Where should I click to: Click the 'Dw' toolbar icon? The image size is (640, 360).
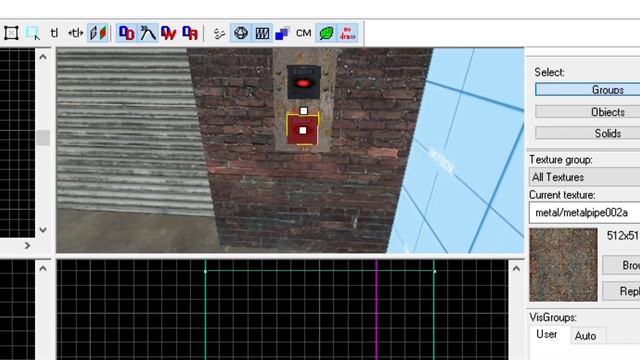click(169, 33)
